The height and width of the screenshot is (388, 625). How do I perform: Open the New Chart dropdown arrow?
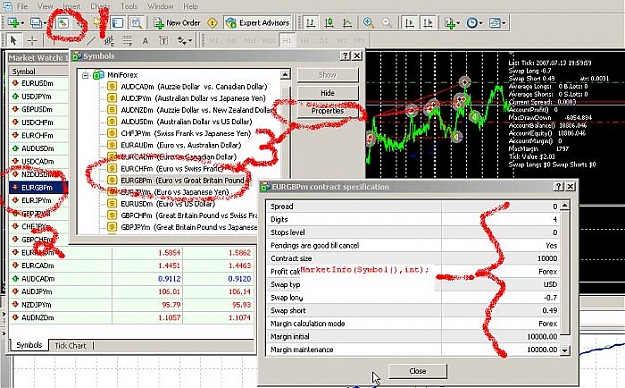click(x=22, y=23)
